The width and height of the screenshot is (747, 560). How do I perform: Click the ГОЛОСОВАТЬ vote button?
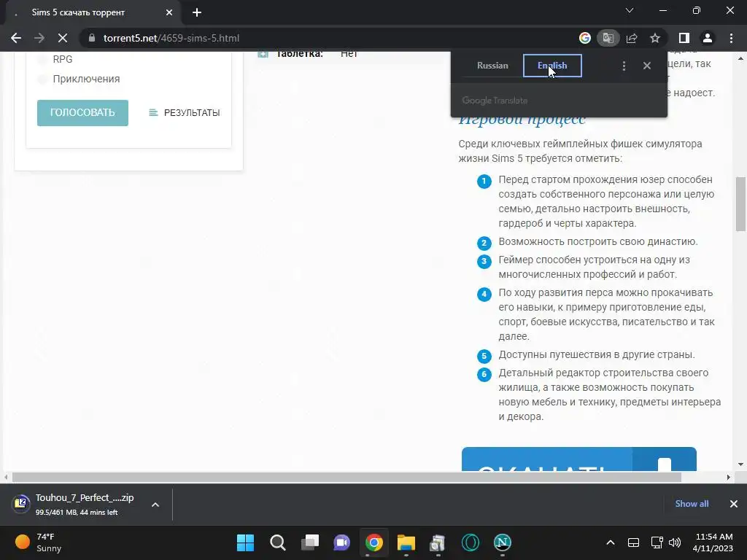pos(82,113)
